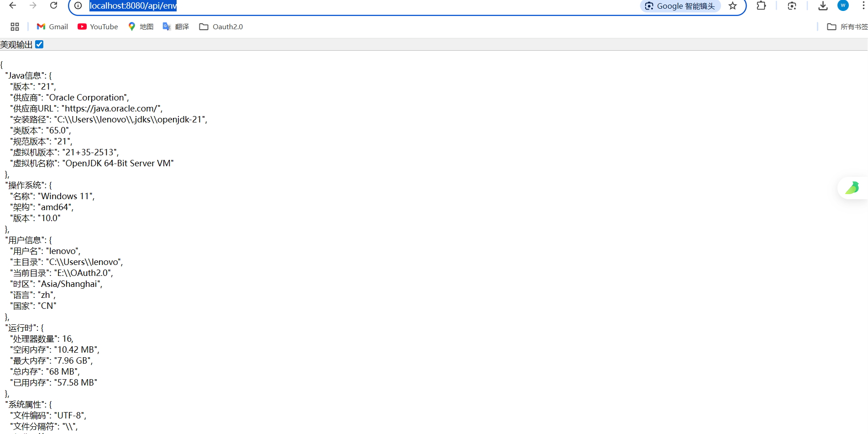Screen dimensions: 868x434
Task: Click the Lens screenshot search toolbar icon
Action: (792, 6)
